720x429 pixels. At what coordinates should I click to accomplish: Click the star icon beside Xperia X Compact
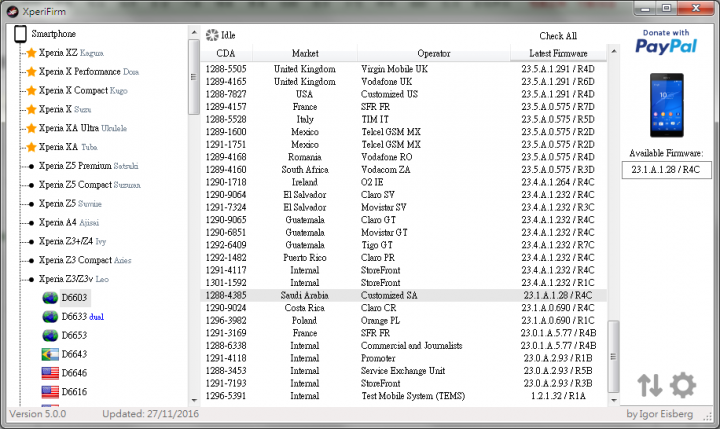(x=31, y=90)
